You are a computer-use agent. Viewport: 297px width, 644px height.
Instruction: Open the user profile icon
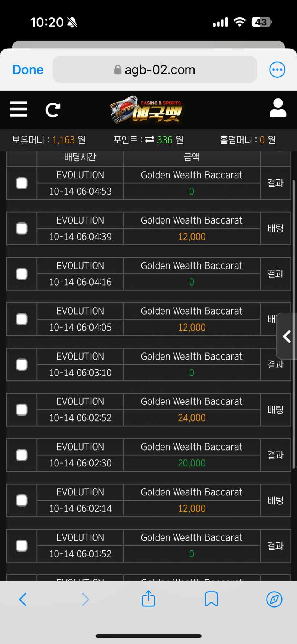pos(278,108)
